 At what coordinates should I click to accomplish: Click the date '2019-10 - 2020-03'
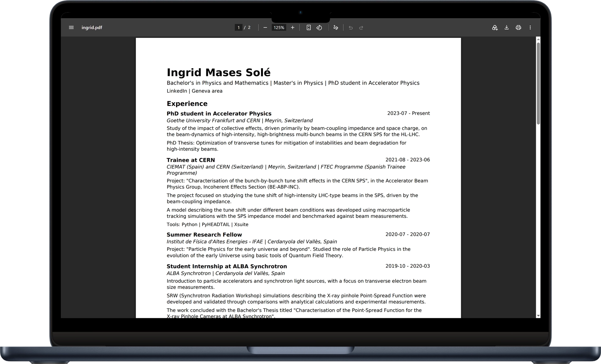[x=408, y=266]
